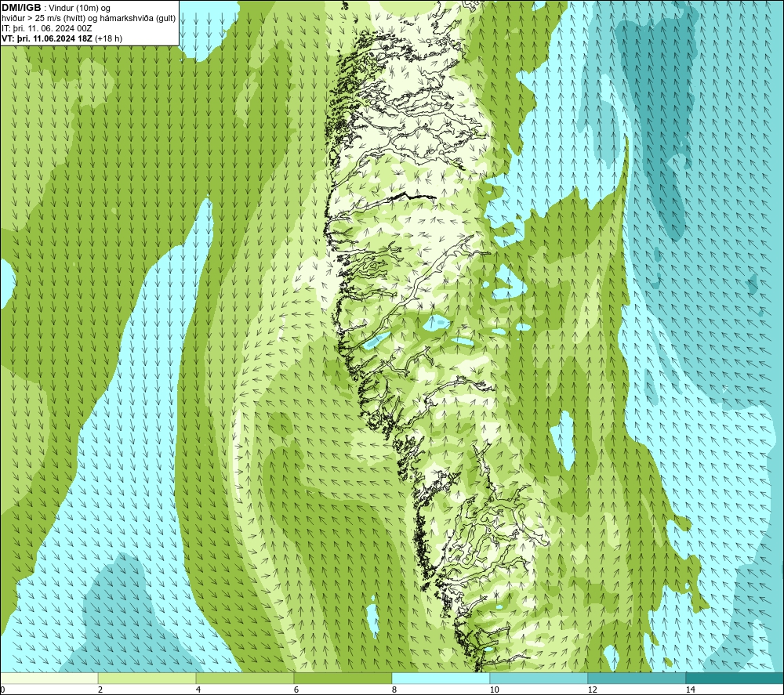Click the 10–12 m/s turquoise legend swatch

pos(539,678)
